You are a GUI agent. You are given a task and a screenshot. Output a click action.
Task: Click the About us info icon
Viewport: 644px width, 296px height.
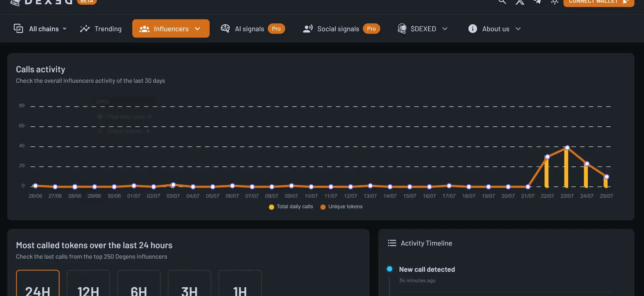click(472, 29)
